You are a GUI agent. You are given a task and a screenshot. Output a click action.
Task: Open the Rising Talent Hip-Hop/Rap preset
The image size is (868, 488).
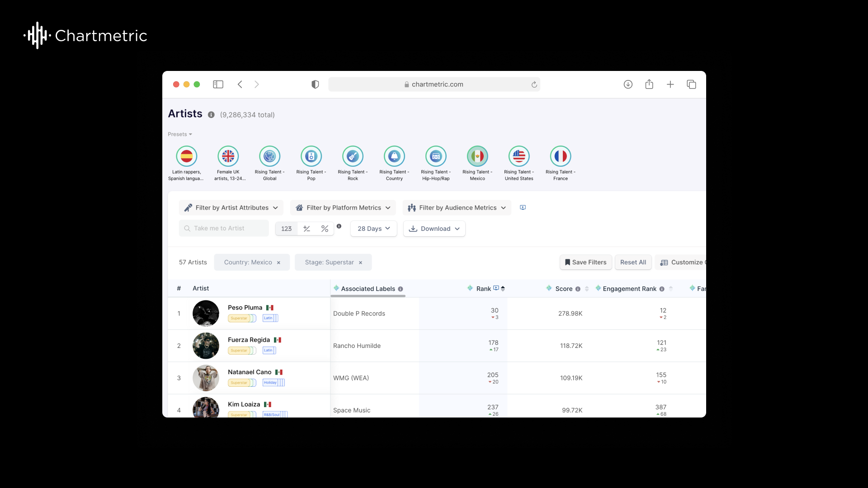tap(436, 163)
